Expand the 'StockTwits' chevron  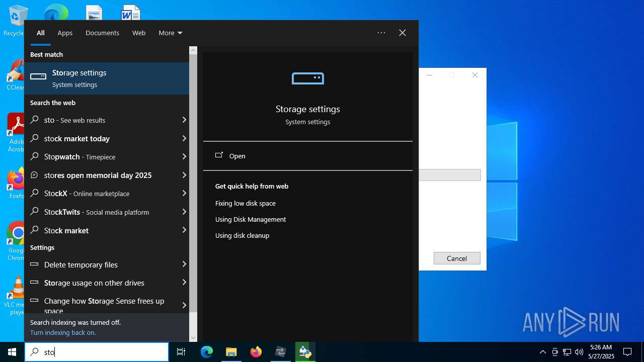click(x=184, y=212)
